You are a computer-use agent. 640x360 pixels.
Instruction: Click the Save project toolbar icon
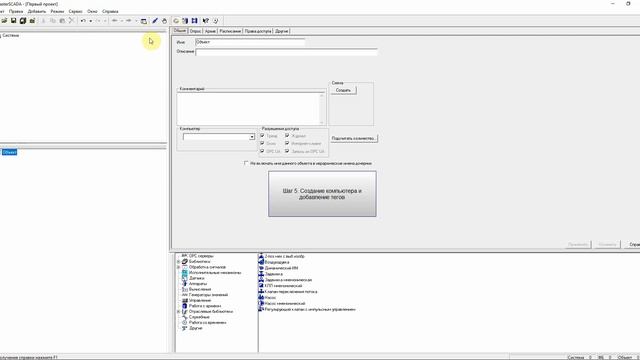point(13,21)
